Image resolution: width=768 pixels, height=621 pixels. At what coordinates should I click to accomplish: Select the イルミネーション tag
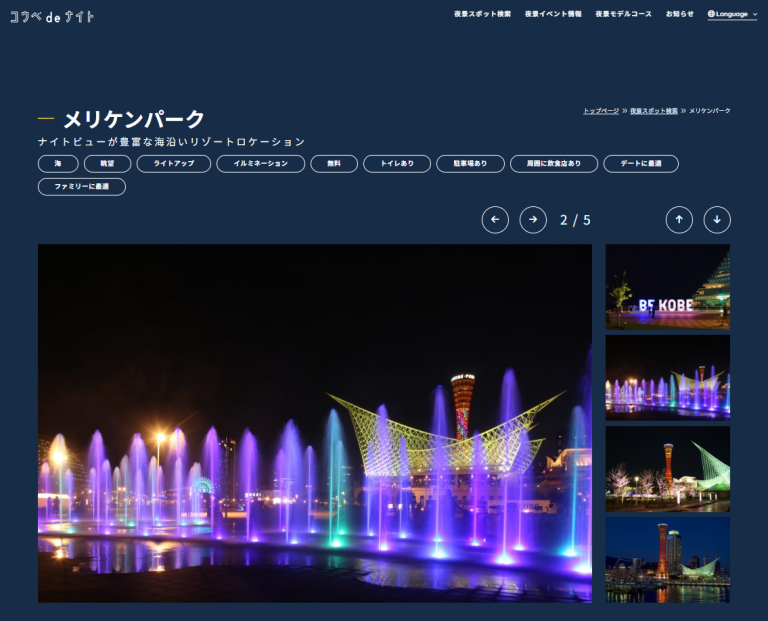[261, 163]
